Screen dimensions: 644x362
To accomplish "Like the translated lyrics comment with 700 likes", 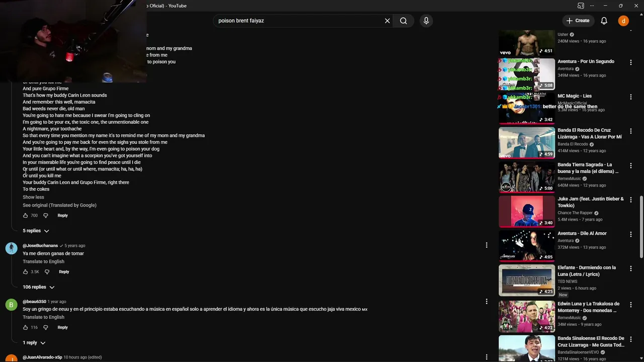I will [x=26, y=215].
